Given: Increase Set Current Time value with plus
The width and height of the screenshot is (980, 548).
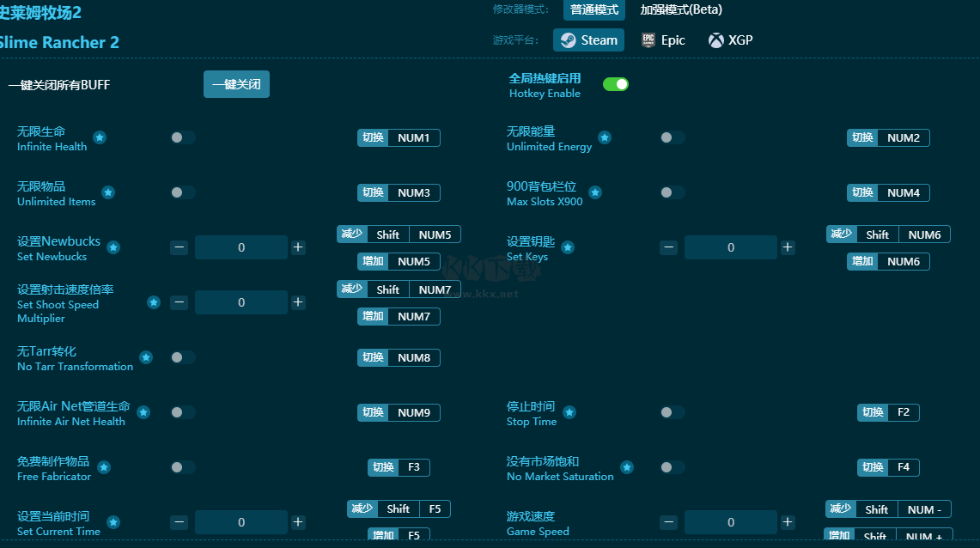Looking at the screenshot, I should (298, 522).
